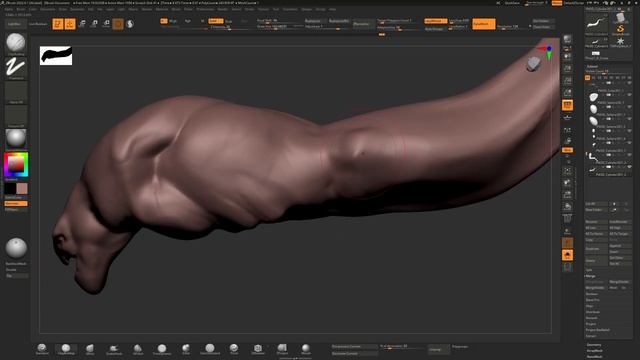Viewport: 640px width, 360px height.
Task: Click the DynaMesh button
Action: point(484,24)
